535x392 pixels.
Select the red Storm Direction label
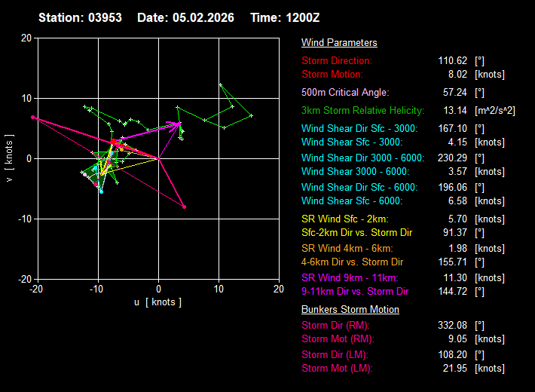pos(337,61)
